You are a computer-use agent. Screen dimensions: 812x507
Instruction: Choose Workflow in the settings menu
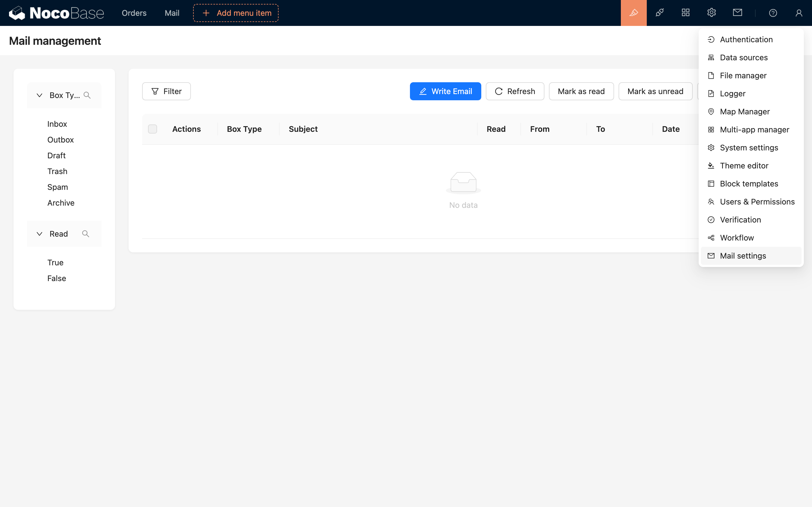point(736,238)
